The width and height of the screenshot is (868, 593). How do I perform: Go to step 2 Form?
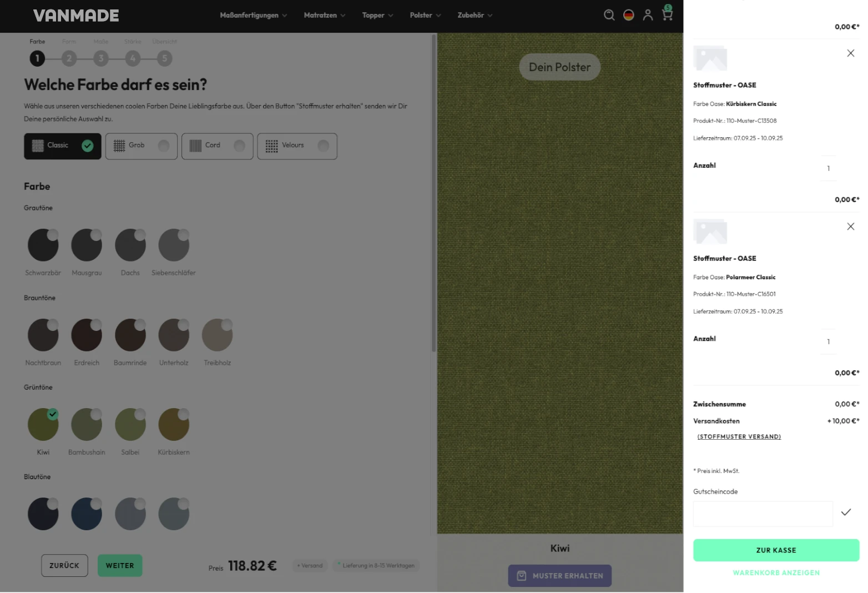point(69,58)
